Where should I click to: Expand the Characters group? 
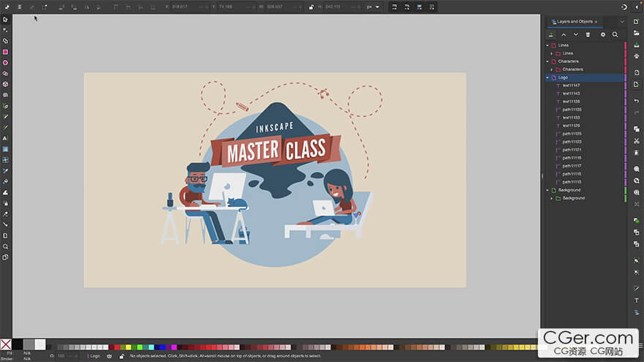552,69
